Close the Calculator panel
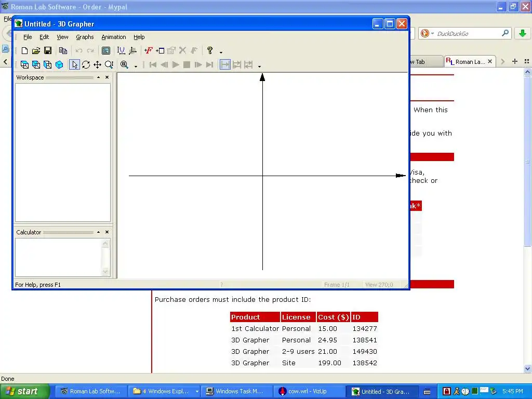 tap(107, 232)
